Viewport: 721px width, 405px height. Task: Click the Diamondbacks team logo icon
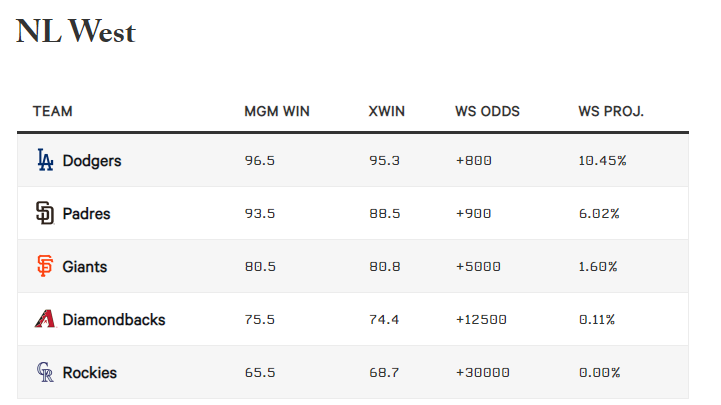pyautogui.click(x=44, y=320)
